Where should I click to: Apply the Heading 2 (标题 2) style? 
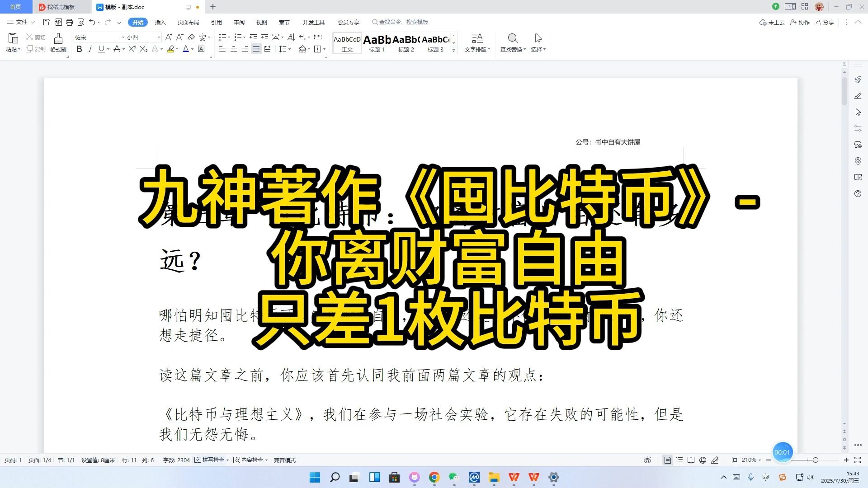(x=406, y=43)
